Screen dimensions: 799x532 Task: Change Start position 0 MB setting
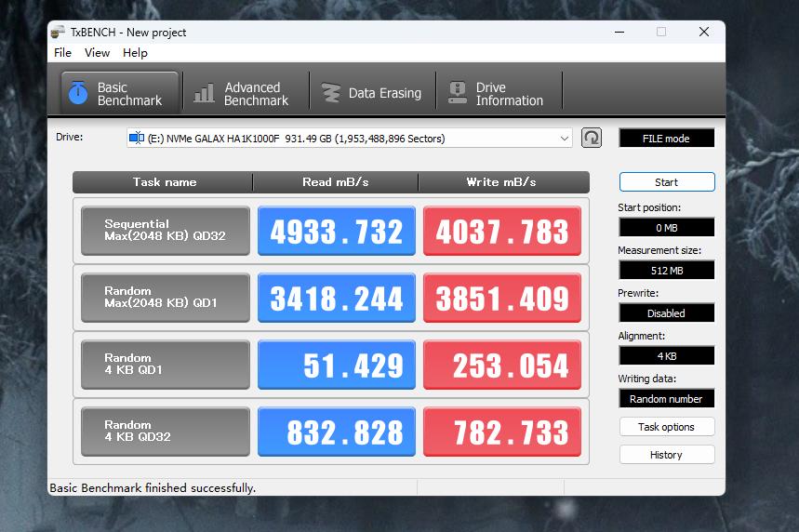click(x=667, y=227)
